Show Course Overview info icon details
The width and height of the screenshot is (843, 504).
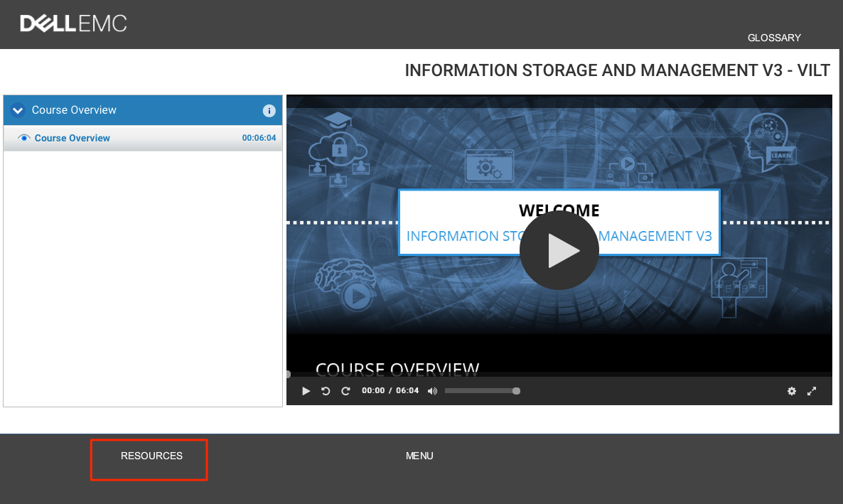tap(269, 111)
